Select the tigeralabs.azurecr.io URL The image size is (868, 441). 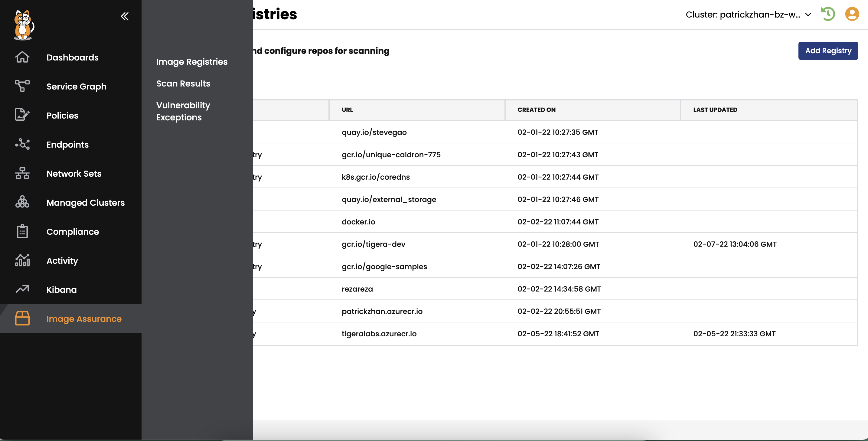[379, 334]
